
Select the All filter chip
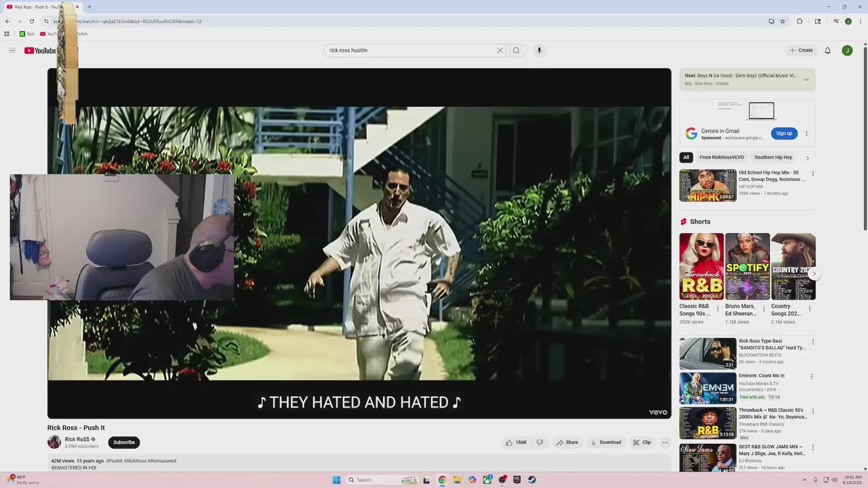[686, 157]
